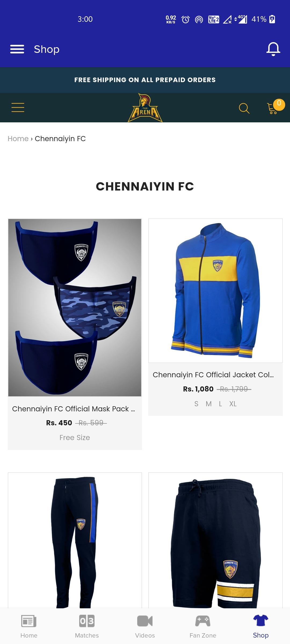Open the Chennaiyin FC Official Jacket title
The image size is (290, 644).
(213, 375)
